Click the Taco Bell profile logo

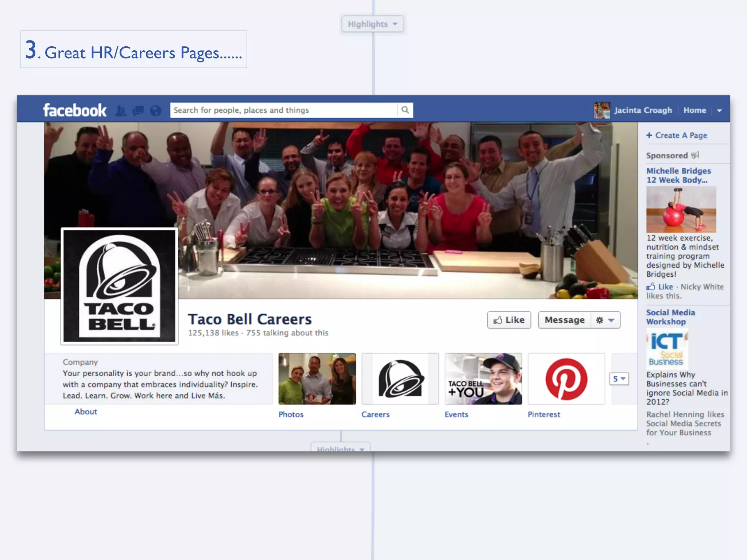(119, 286)
